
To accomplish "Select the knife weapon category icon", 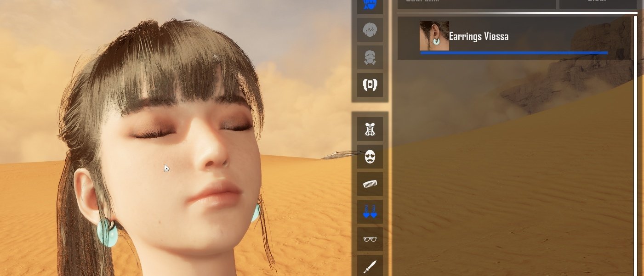I will pos(370,266).
